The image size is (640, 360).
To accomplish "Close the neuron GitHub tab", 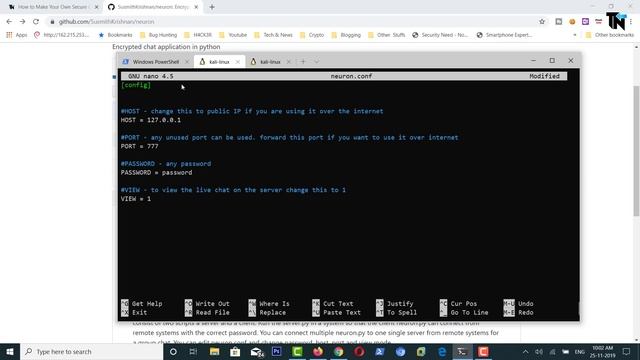I will tap(196, 7).
